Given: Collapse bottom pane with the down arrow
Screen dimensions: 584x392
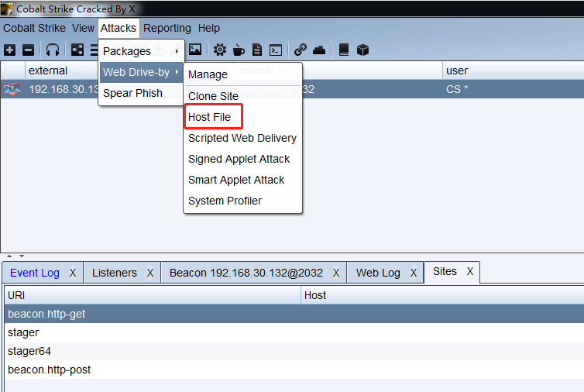Looking at the screenshot, I should [22, 256].
